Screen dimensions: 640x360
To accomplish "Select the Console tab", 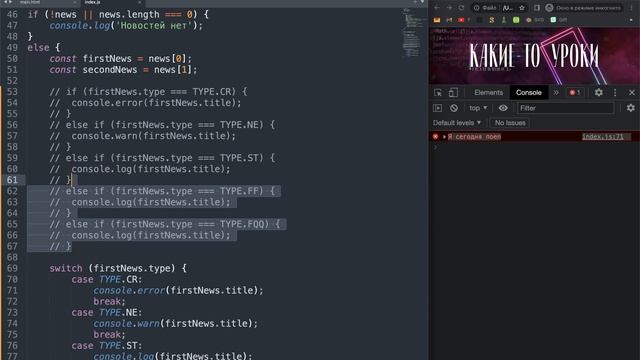I will pyautogui.click(x=529, y=93).
